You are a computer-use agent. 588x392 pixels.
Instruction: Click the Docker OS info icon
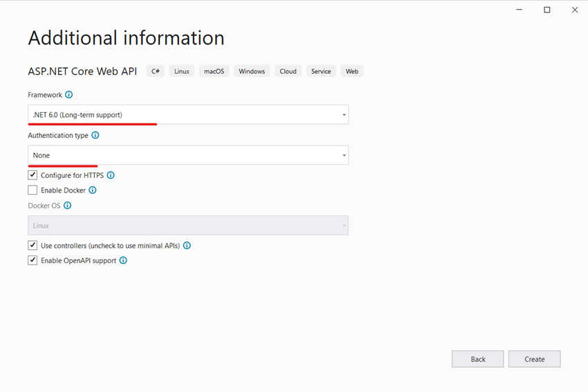point(67,206)
